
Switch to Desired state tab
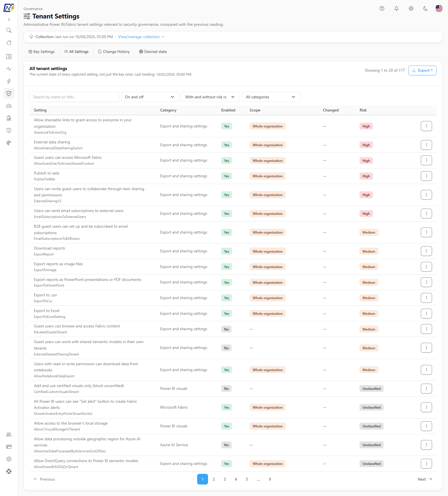point(153,52)
